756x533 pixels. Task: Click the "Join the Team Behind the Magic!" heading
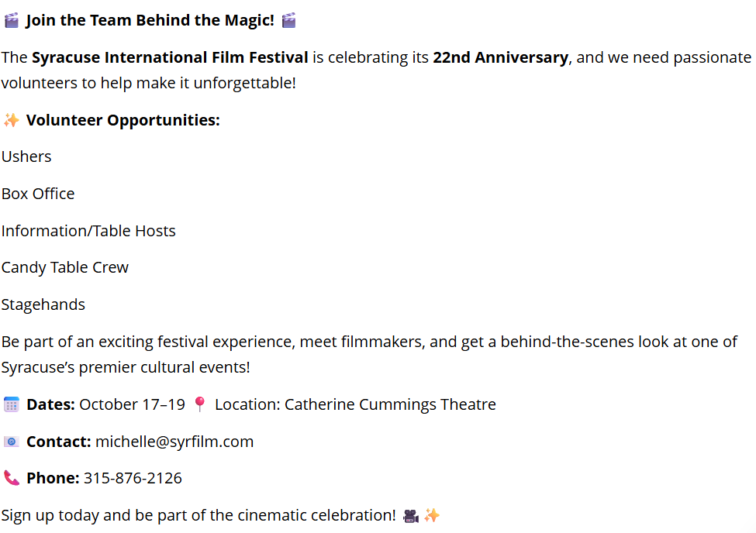click(150, 21)
